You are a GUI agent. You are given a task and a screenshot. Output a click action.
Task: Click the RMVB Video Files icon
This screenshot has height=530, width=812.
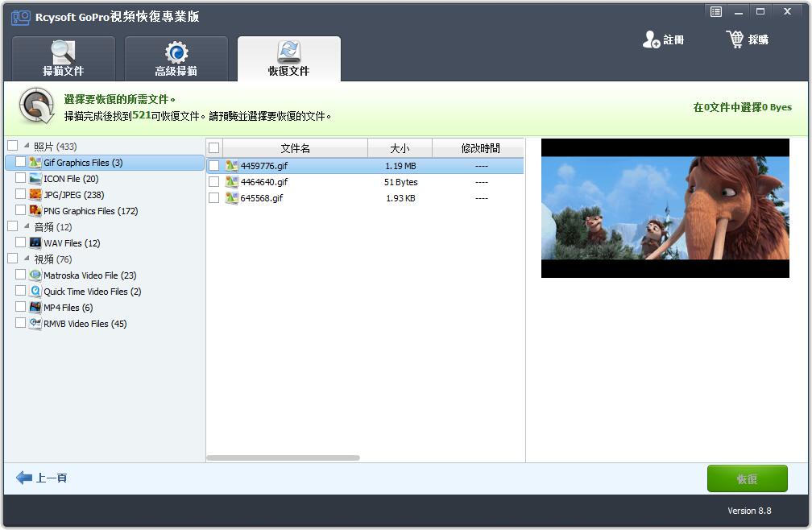pyautogui.click(x=35, y=324)
